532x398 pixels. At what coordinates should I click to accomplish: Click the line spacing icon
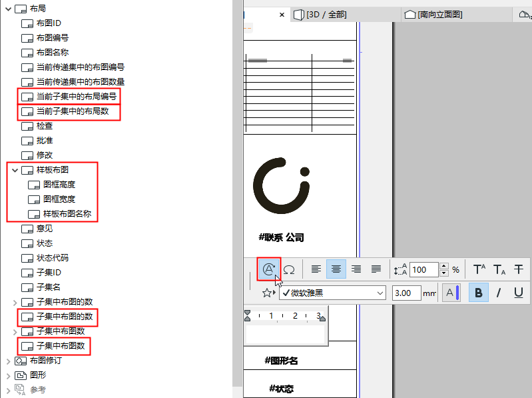[x=400, y=269]
